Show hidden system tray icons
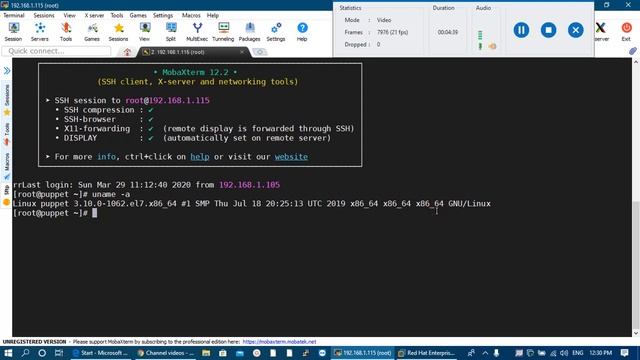640x360 pixels. pos(485,353)
